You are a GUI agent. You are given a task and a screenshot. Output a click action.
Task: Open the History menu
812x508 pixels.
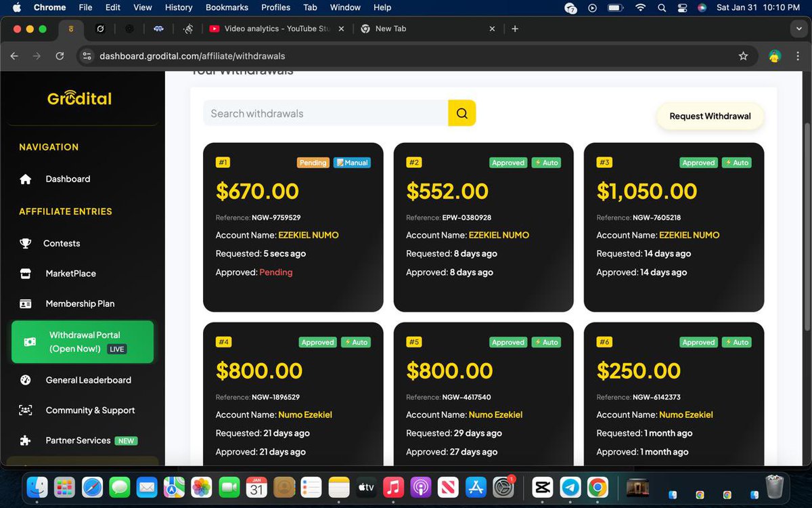[x=178, y=7]
